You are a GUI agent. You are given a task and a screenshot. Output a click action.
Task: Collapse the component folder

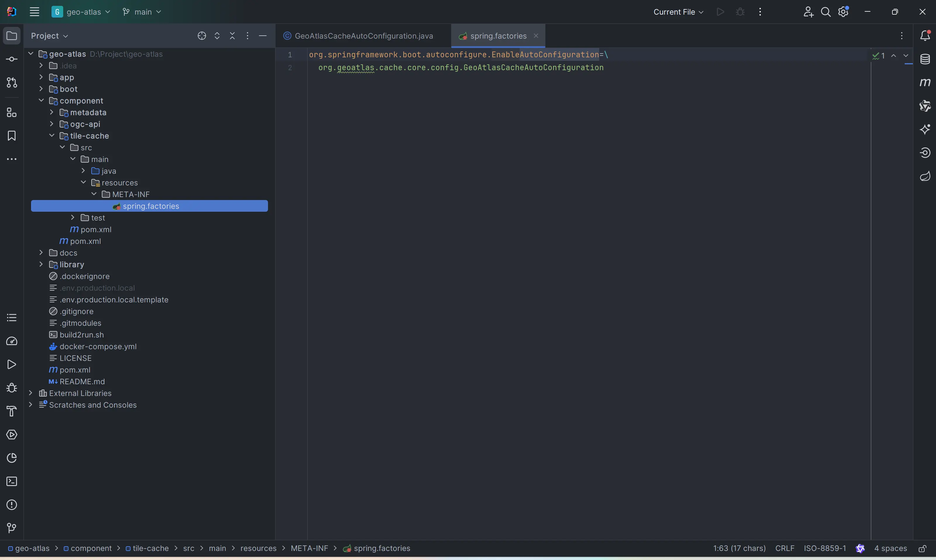tap(41, 100)
